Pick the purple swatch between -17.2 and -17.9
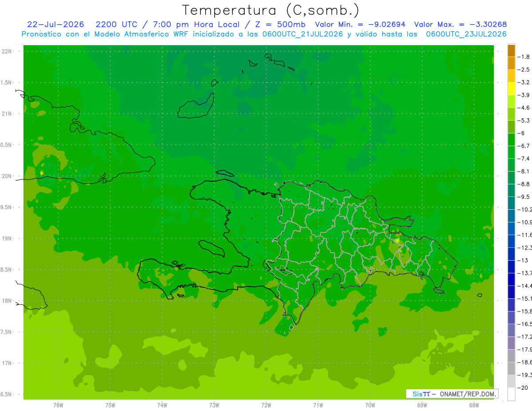This screenshot has width=532, height=411. (511, 343)
